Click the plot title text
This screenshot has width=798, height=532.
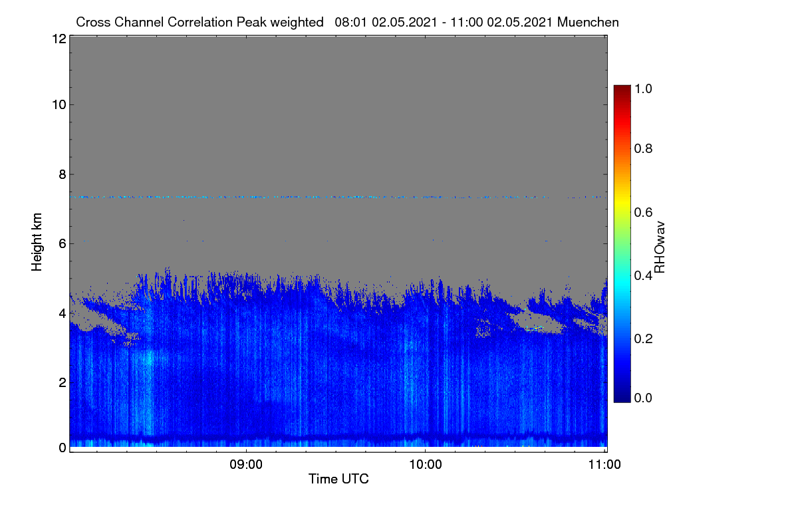click(x=347, y=22)
